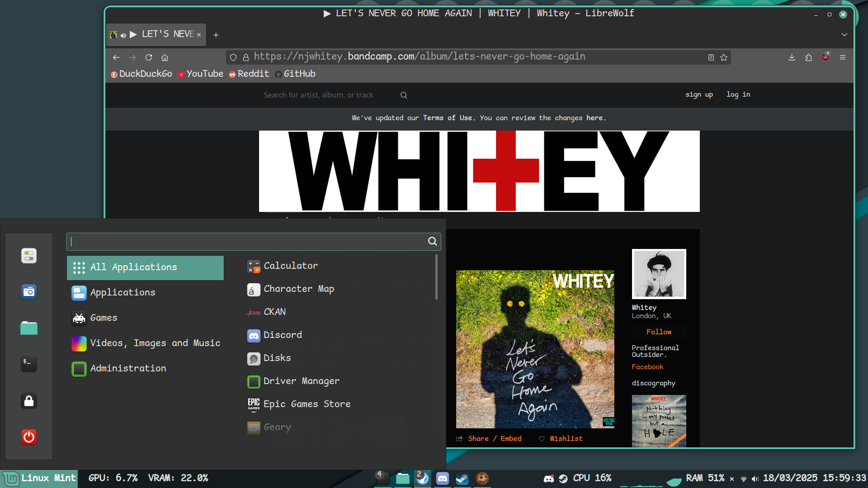The image size is (868, 488).
Task: Click the application menu search field
Action: [x=253, y=241]
